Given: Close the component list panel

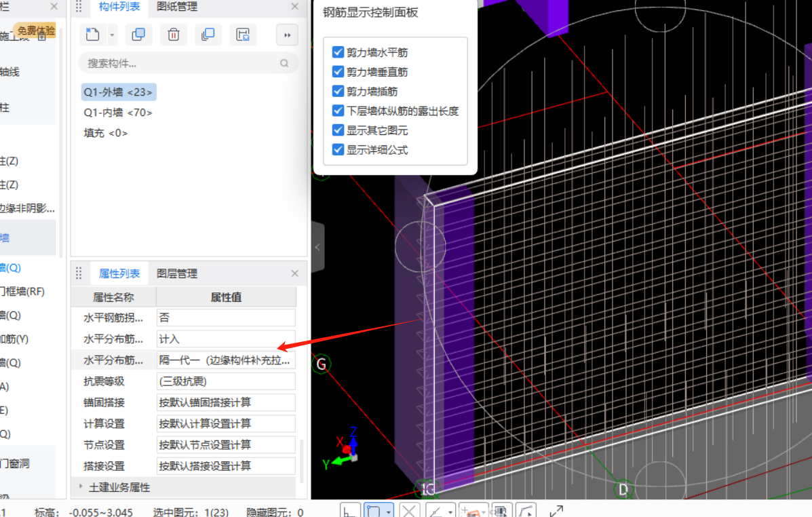Looking at the screenshot, I should click(294, 6).
